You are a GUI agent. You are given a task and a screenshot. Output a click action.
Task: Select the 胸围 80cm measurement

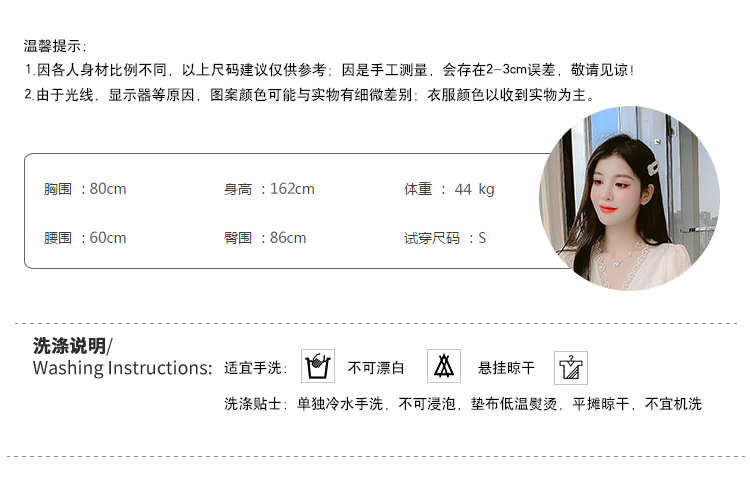85,189
